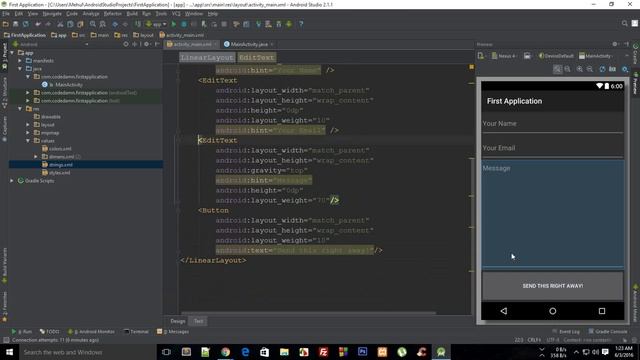The width and height of the screenshot is (640, 360).
Task: Click the Copy toolbar icon
Action: tap(70, 24)
